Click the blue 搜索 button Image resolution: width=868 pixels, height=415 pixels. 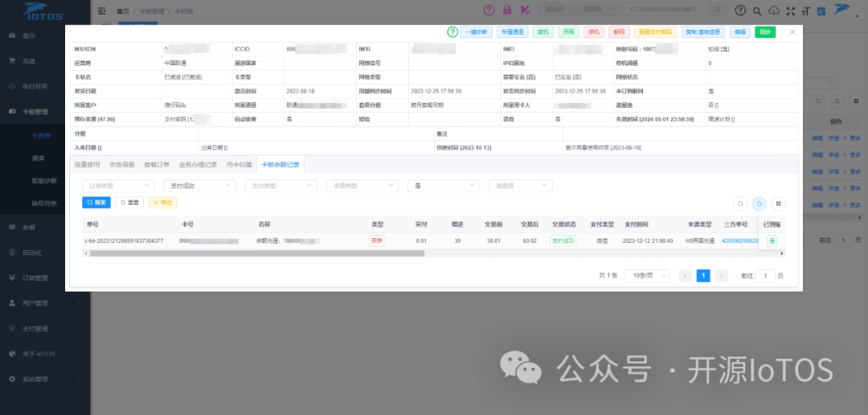pos(96,203)
